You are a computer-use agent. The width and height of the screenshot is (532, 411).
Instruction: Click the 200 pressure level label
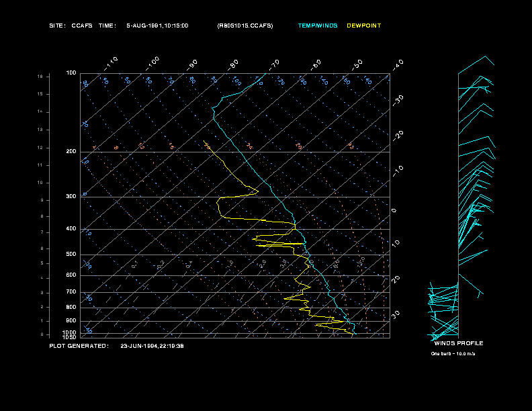pos(71,152)
